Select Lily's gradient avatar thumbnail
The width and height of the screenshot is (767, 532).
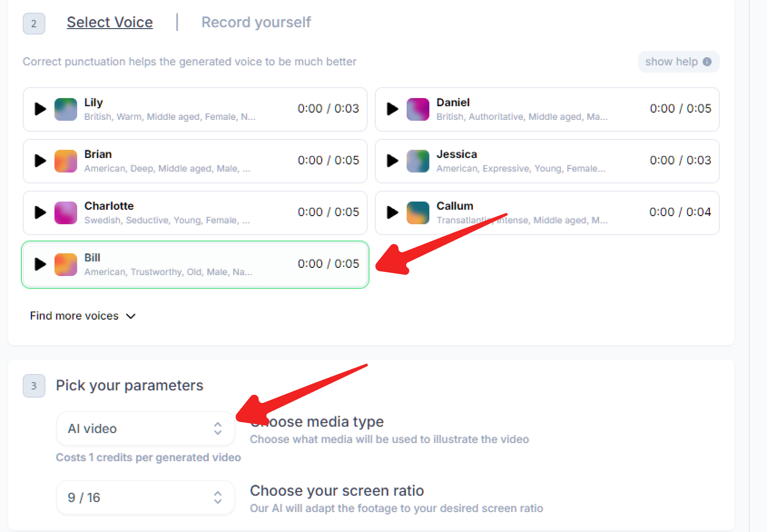66,109
